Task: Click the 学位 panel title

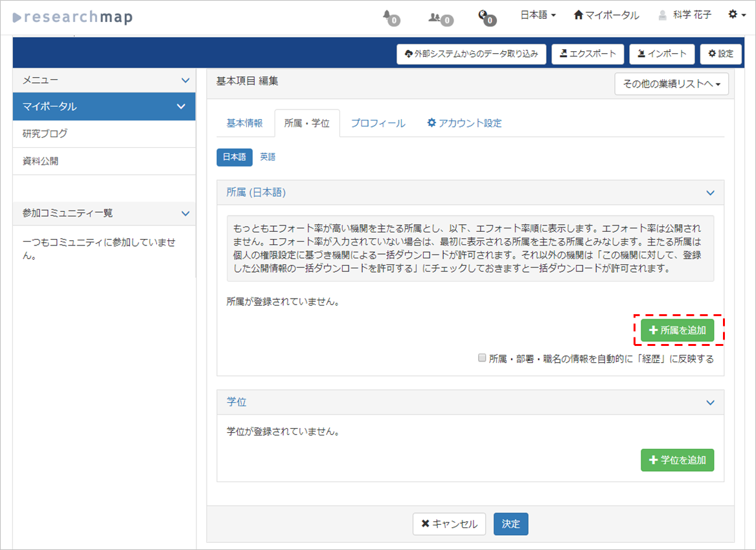Action: (x=236, y=402)
